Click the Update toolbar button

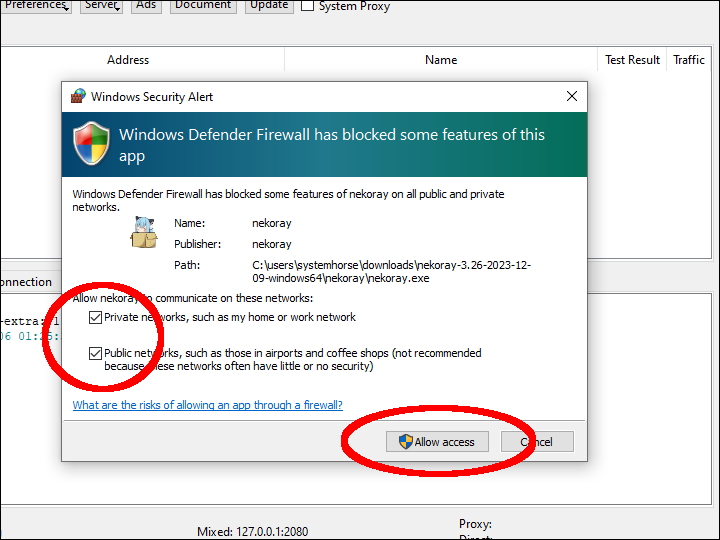269,6
